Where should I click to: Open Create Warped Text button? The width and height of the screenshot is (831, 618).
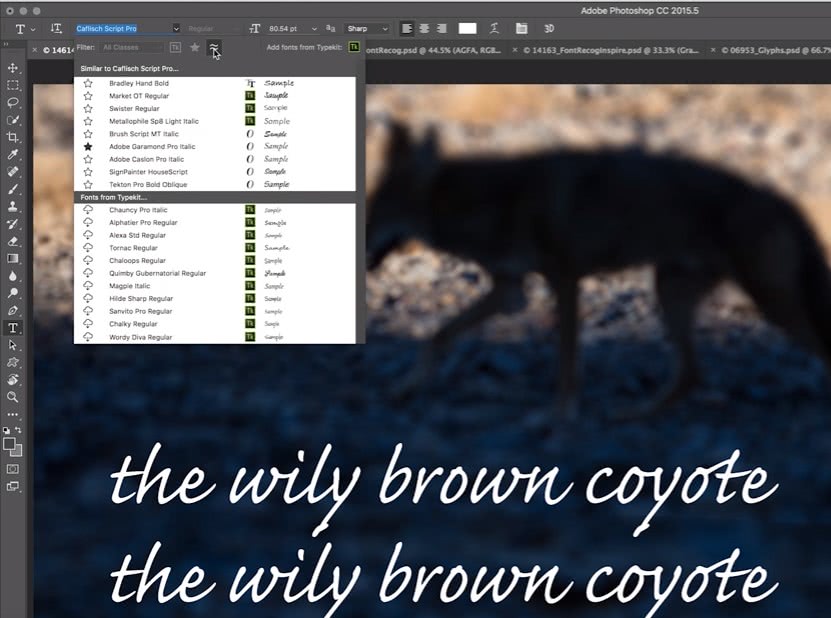pyautogui.click(x=494, y=29)
